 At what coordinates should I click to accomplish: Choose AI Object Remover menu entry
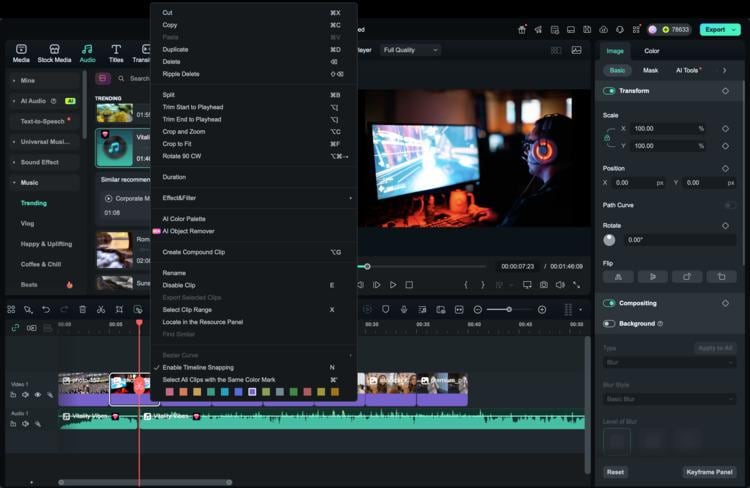[x=254, y=231]
